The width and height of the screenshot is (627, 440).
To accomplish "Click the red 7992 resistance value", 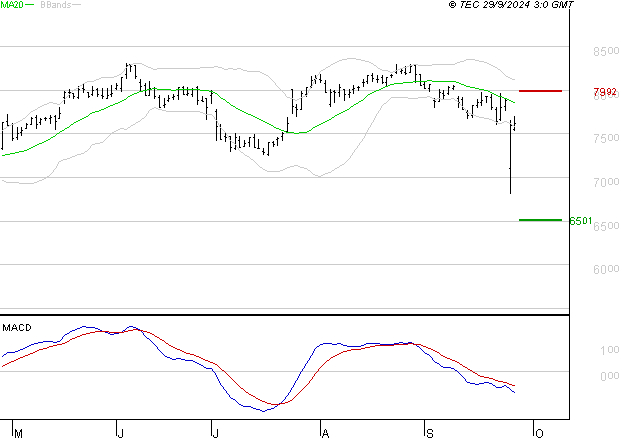I will coord(605,92).
